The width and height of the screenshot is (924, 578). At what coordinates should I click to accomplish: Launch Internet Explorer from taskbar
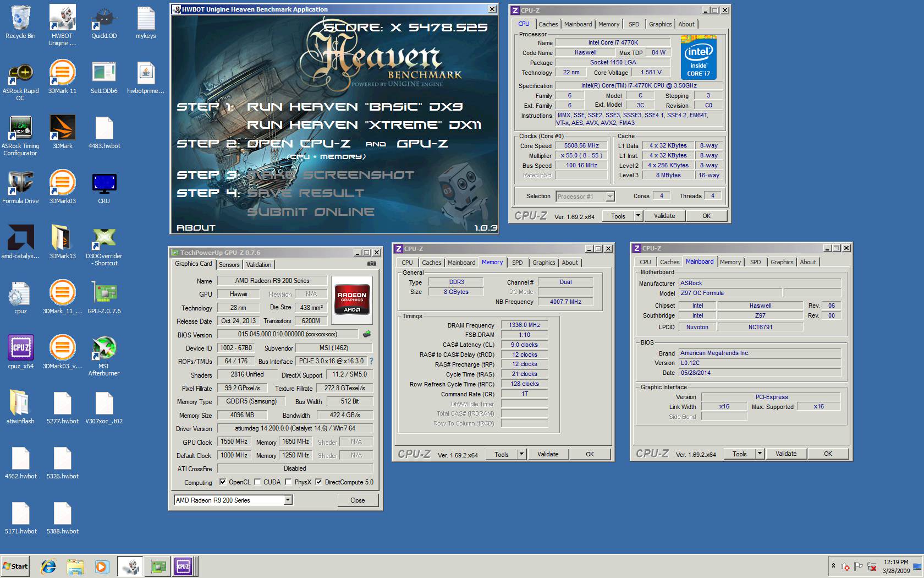(49, 566)
